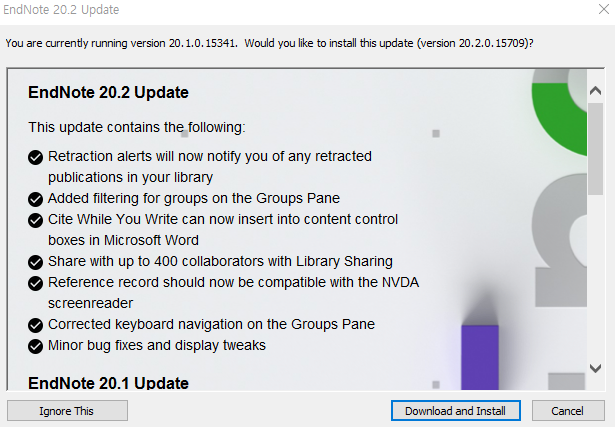This screenshot has width=615, height=427.
Task: Click checkmark beside Minor bug fixes
Action: (35, 346)
